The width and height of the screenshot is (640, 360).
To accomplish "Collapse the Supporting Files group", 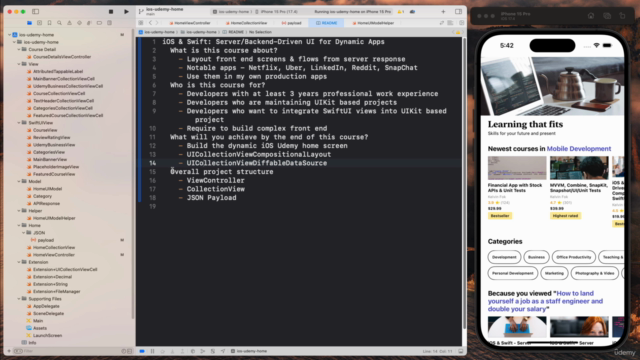I will [19, 299].
